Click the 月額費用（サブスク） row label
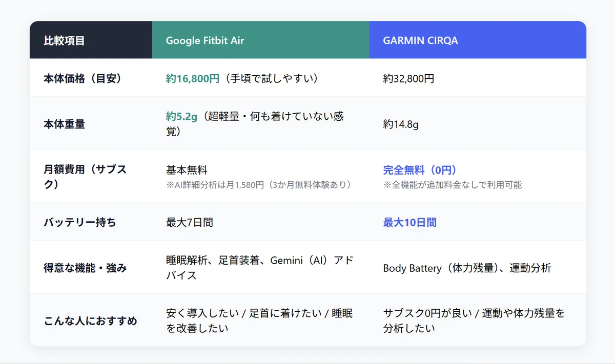 click(x=91, y=177)
